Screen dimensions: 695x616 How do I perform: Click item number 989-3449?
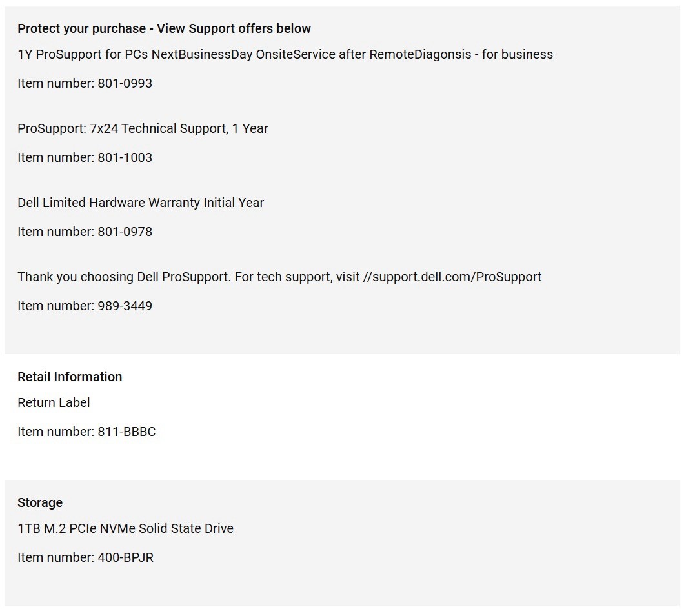tap(85, 306)
